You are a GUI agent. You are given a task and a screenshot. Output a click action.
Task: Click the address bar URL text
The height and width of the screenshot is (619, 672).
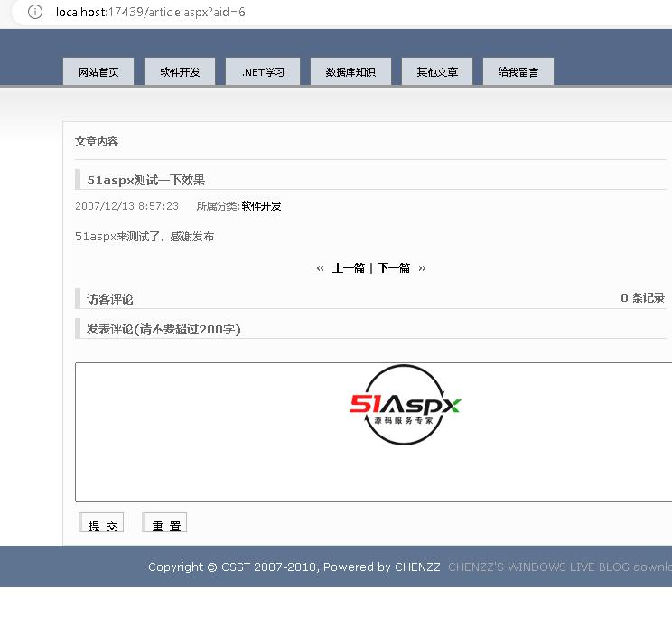(151, 12)
